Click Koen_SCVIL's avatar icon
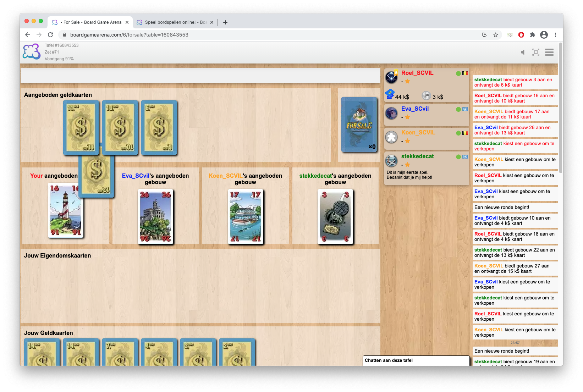The width and height of the screenshot is (583, 392). [x=392, y=137]
